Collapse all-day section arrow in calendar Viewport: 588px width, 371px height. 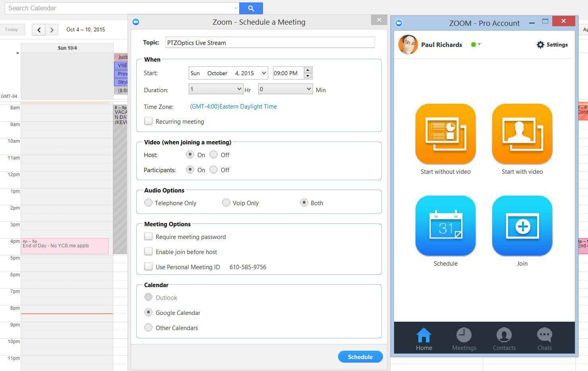(17, 53)
